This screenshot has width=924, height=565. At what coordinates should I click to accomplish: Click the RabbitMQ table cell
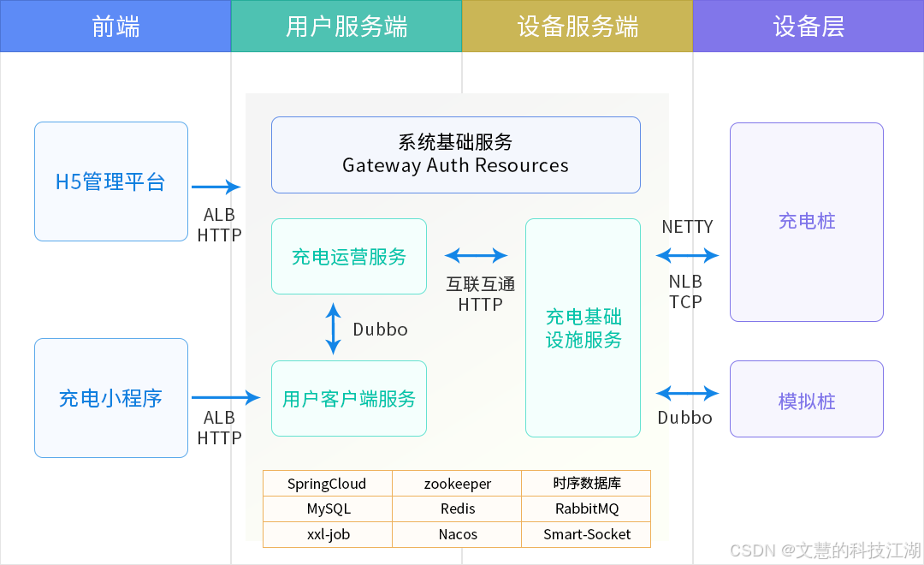[586, 509]
